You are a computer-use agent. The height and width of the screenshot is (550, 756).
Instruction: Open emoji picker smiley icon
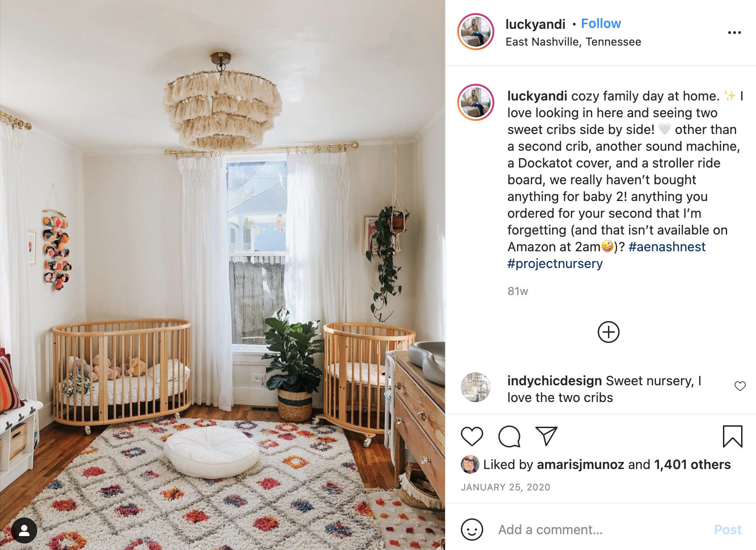[x=472, y=530]
